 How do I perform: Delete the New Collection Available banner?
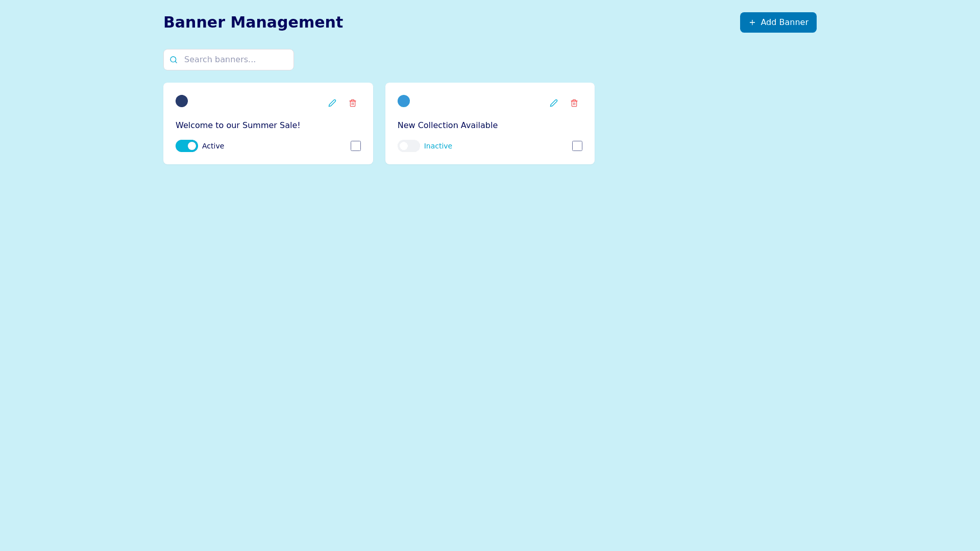574,103
